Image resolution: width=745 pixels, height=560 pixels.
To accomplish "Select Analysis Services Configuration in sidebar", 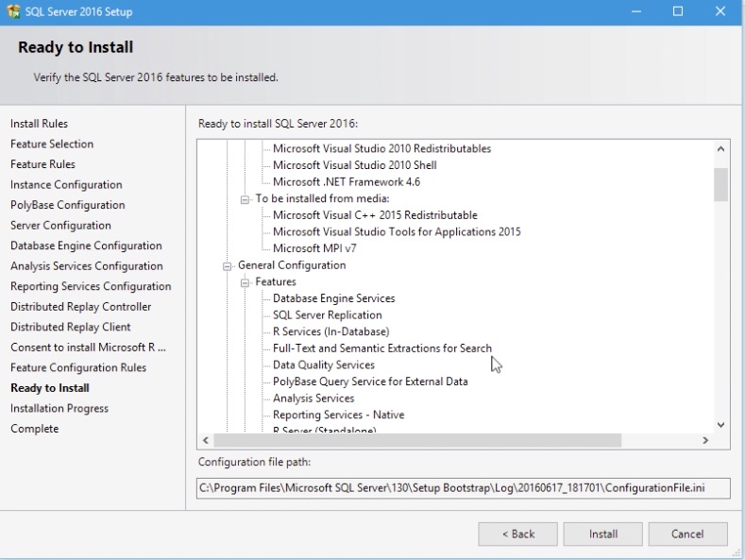I will tap(87, 266).
